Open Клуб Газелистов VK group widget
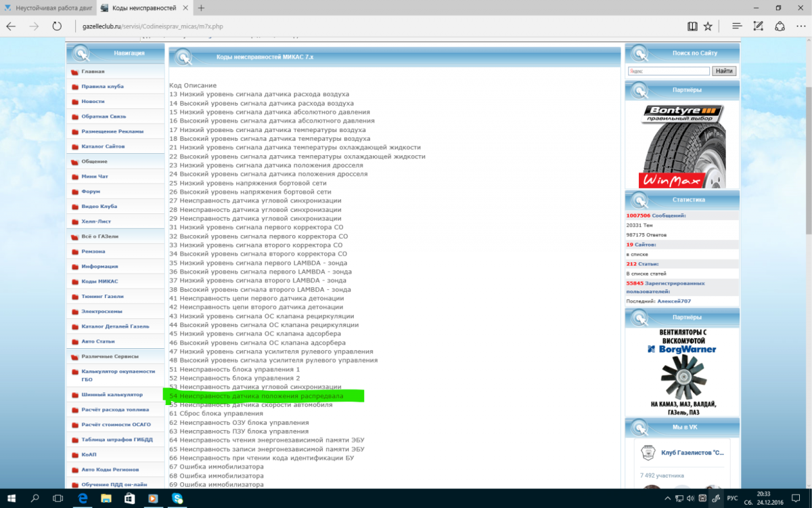812x508 pixels. (x=692, y=452)
